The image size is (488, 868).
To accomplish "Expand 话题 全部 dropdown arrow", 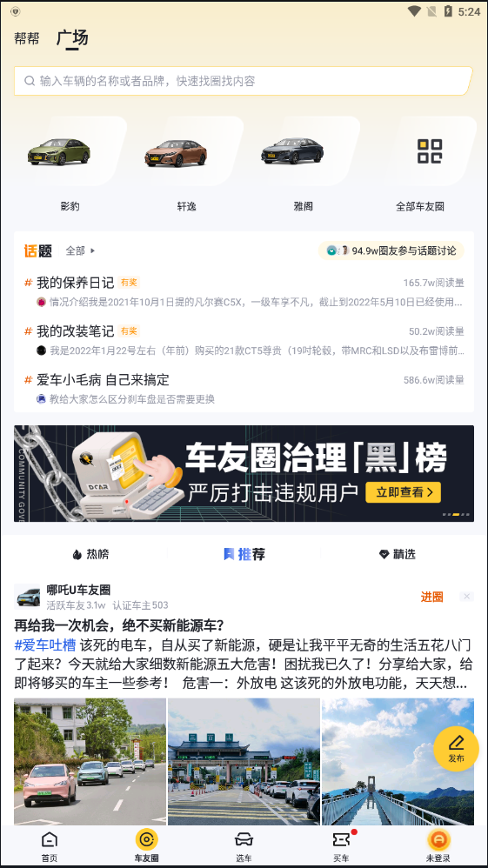I will [x=92, y=250].
